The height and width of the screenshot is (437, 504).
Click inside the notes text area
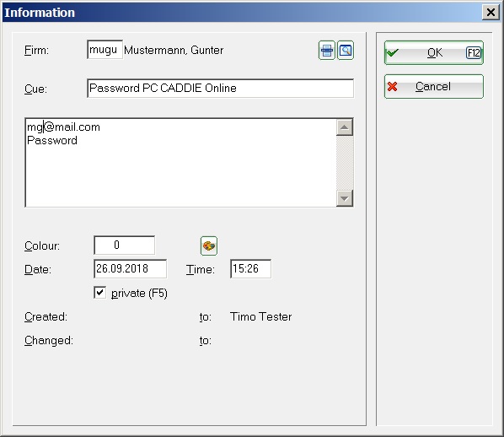pos(181,163)
